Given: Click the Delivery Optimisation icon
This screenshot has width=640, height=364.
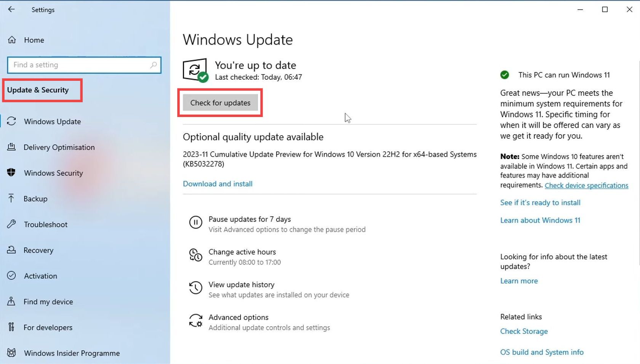Looking at the screenshot, I should coord(11,147).
